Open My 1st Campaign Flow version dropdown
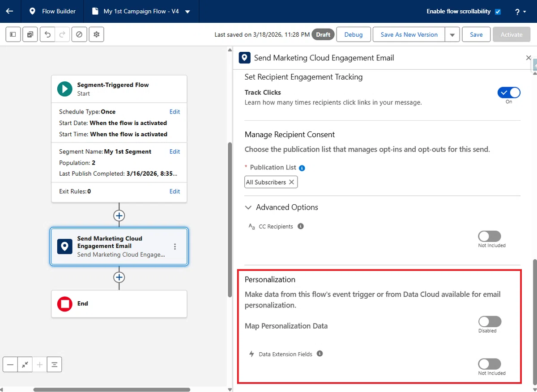The width and height of the screenshot is (537, 392). click(x=188, y=12)
